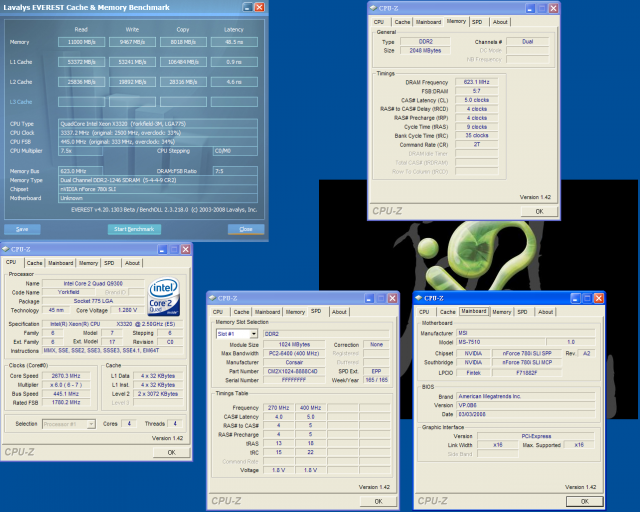Open the Processor #1 selection dropdown
The height and width of the screenshot is (512, 640).
91,424
